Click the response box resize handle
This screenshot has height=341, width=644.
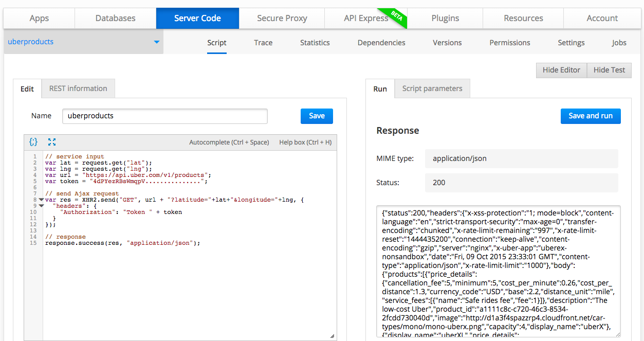tap(616, 333)
